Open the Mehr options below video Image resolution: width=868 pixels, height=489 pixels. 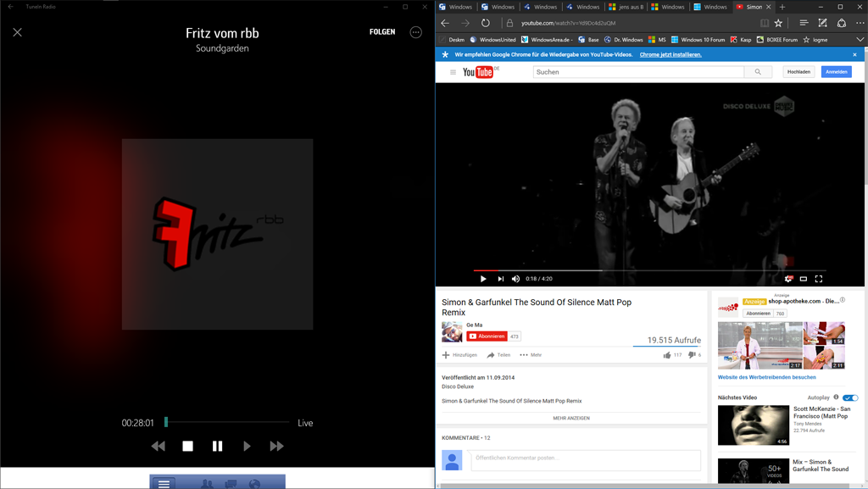[x=531, y=355]
